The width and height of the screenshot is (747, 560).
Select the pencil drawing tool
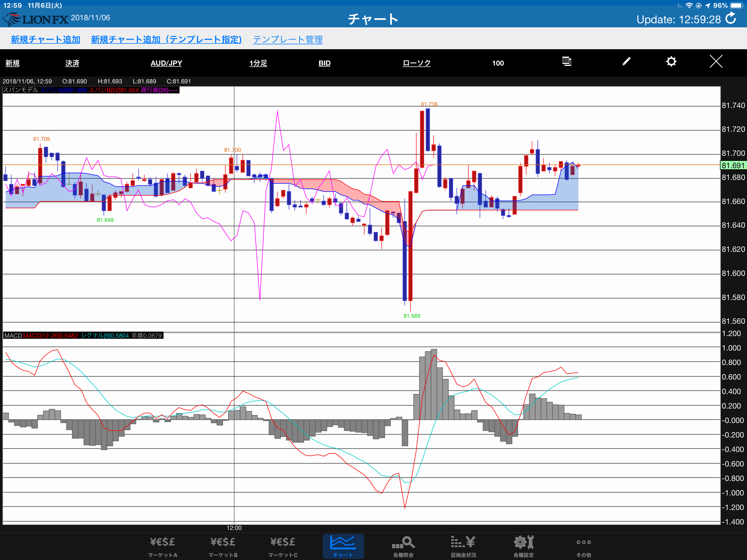[x=626, y=62]
